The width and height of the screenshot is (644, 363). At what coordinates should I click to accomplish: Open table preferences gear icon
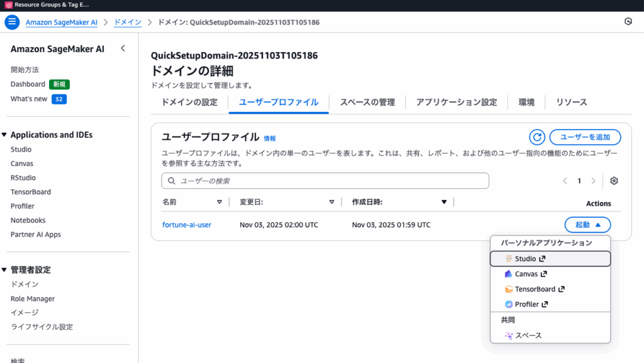[614, 181]
